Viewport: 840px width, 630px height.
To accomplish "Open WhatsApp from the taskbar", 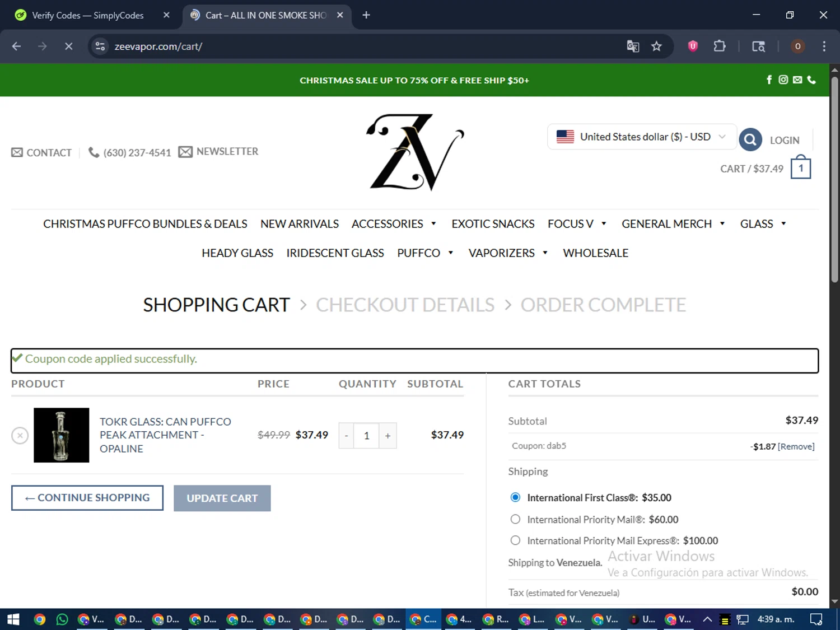I will (x=62, y=619).
